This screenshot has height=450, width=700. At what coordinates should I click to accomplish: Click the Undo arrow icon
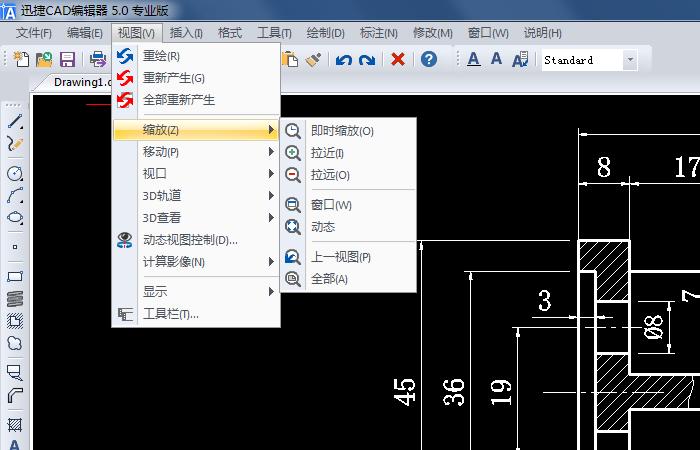coord(344,60)
